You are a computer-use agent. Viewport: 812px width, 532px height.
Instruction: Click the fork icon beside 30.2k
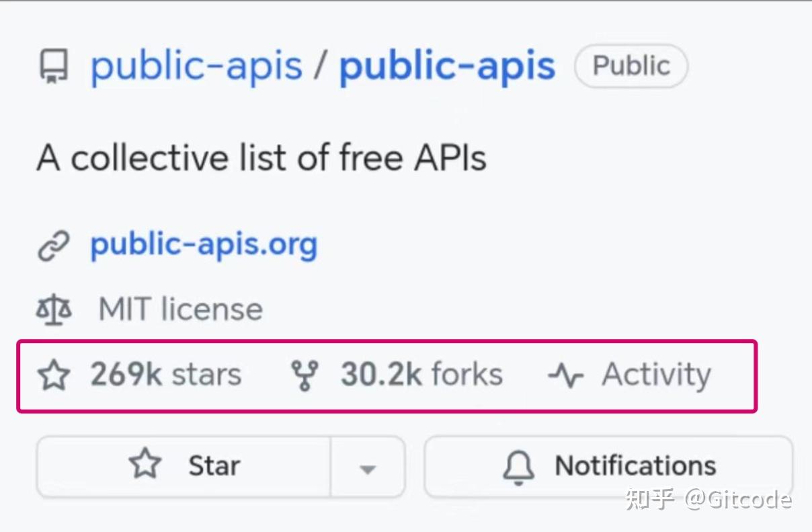pyautogui.click(x=304, y=375)
